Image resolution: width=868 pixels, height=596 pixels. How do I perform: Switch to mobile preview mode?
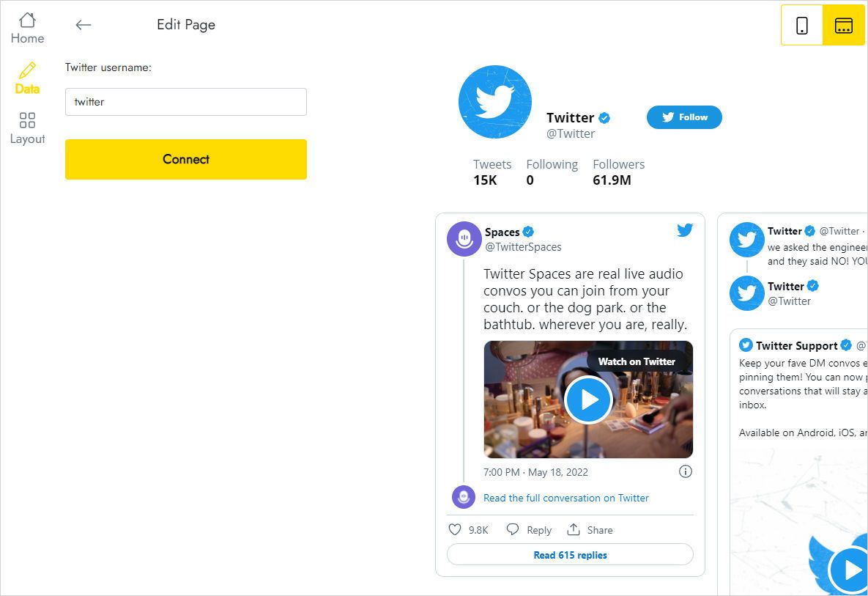802,24
